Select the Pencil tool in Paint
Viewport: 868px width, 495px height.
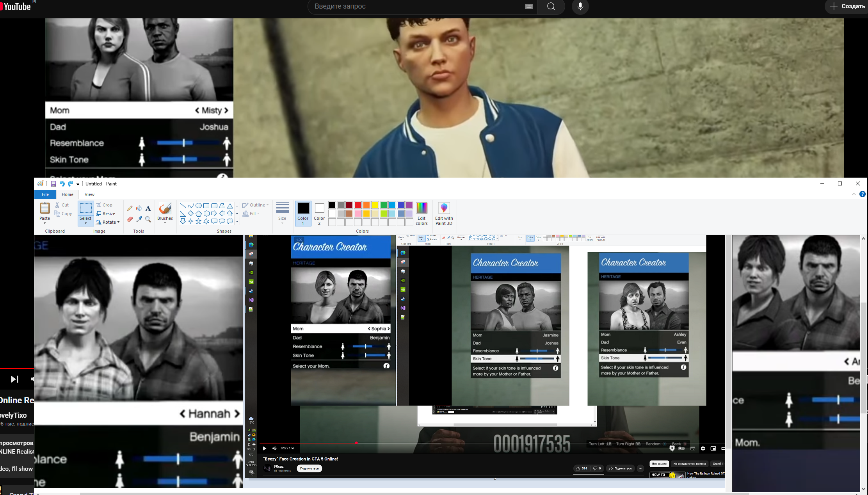130,208
